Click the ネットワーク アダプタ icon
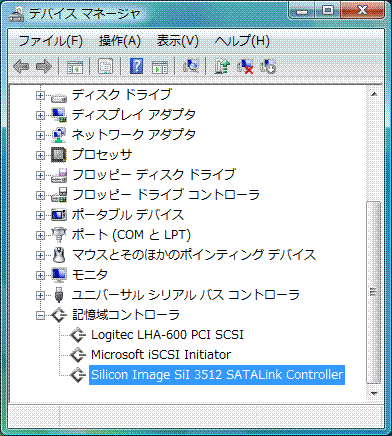The height and width of the screenshot is (436, 392). (59, 135)
